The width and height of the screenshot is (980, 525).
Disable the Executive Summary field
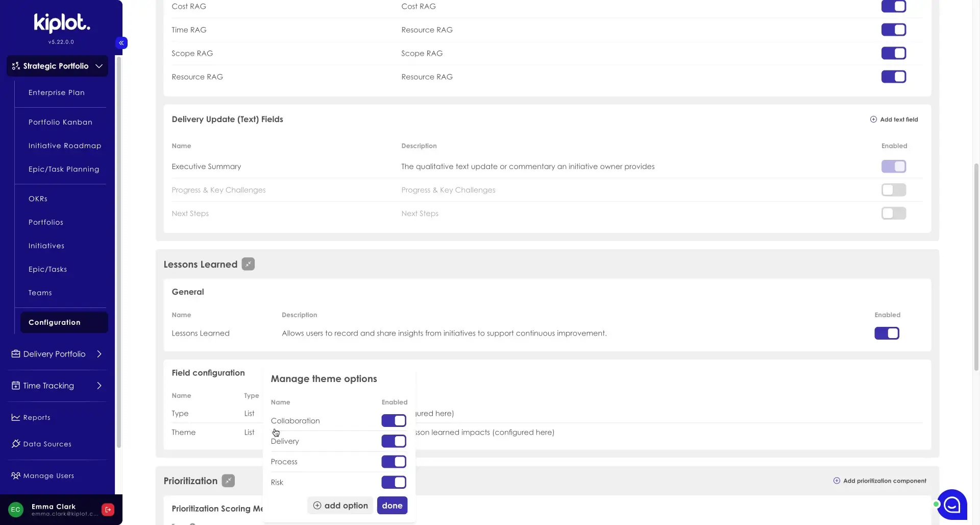(893, 166)
